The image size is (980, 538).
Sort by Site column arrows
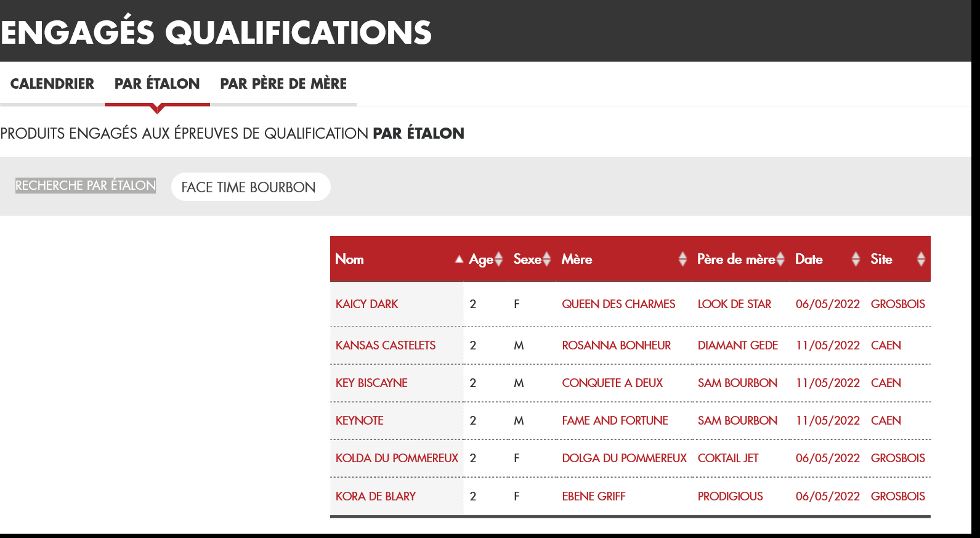point(921,259)
